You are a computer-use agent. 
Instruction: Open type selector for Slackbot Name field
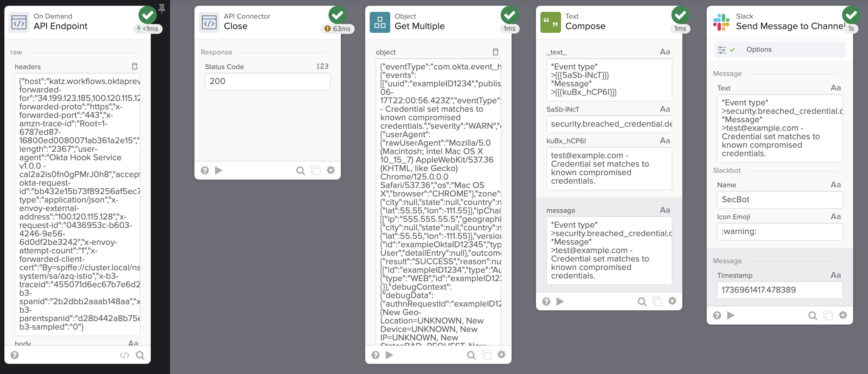coord(835,185)
